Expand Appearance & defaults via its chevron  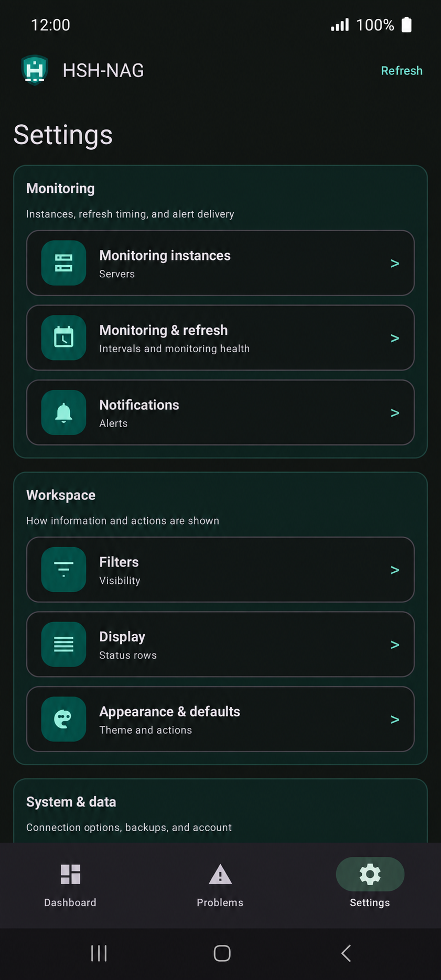(395, 720)
